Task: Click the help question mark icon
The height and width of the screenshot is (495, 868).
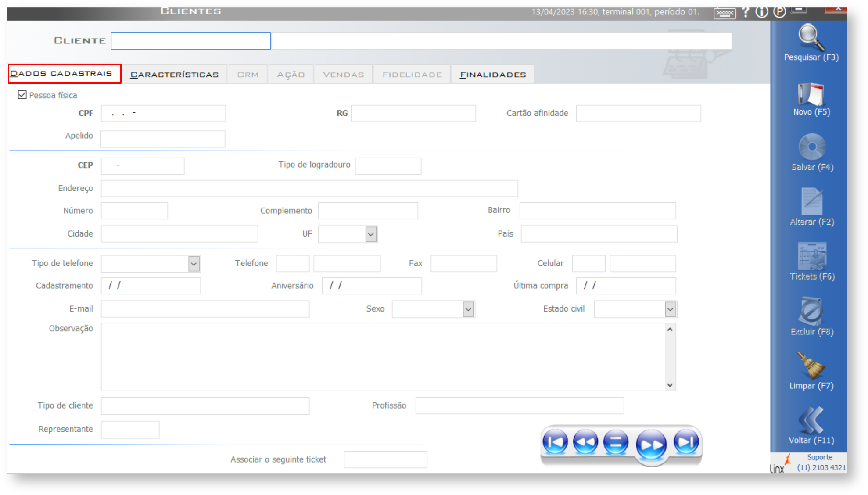Action: (x=746, y=12)
